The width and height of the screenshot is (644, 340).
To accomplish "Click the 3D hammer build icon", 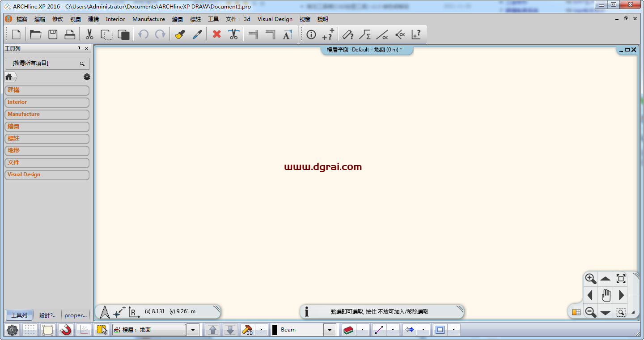I will pyautogui.click(x=247, y=330).
